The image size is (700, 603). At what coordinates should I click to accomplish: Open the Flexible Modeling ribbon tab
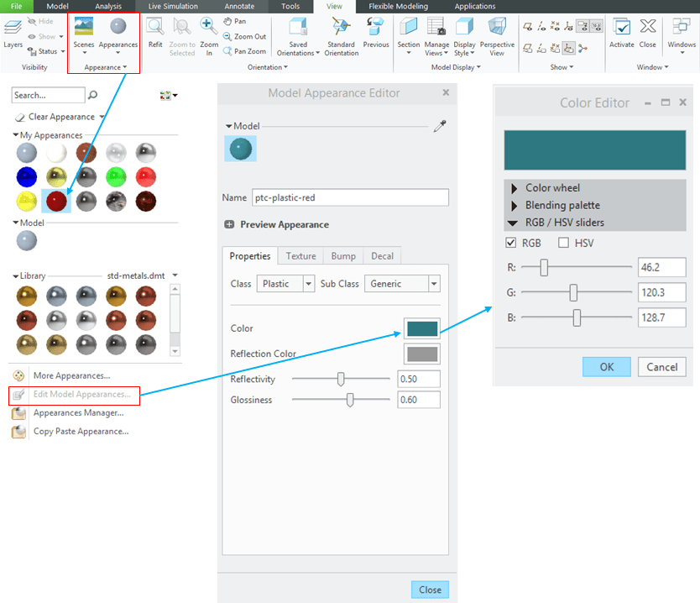(x=398, y=6)
